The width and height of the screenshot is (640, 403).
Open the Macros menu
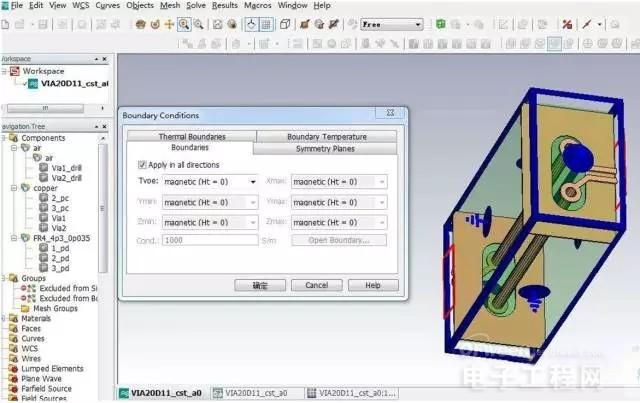(x=258, y=5)
